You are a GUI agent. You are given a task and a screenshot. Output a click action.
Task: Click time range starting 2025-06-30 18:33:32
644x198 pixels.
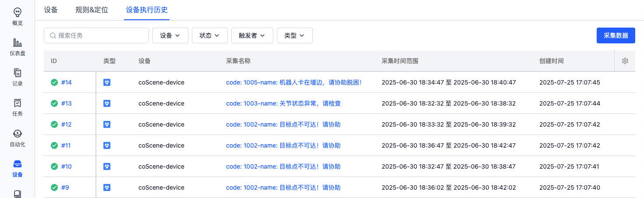coord(449,124)
